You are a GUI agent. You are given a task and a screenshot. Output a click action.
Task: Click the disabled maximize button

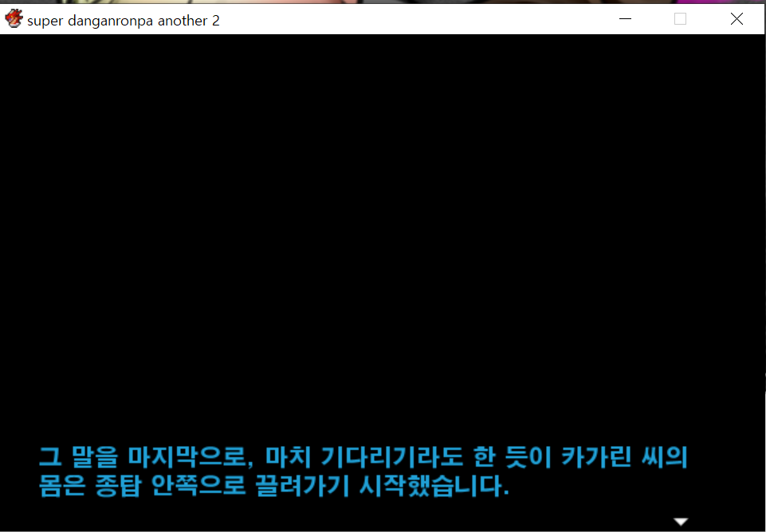pyautogui.click(x=680, y=19)
